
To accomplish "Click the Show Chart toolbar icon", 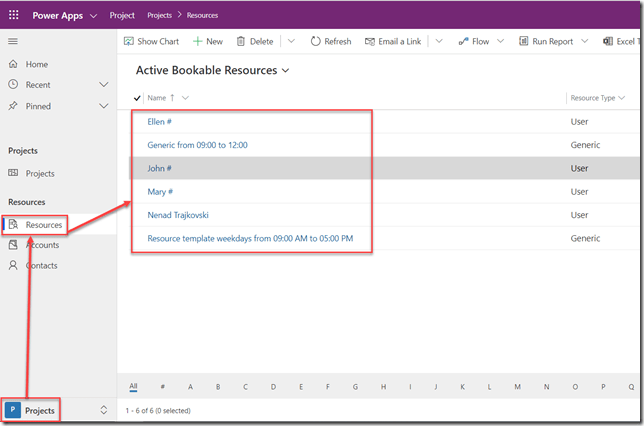I will (x=128, y=41).
